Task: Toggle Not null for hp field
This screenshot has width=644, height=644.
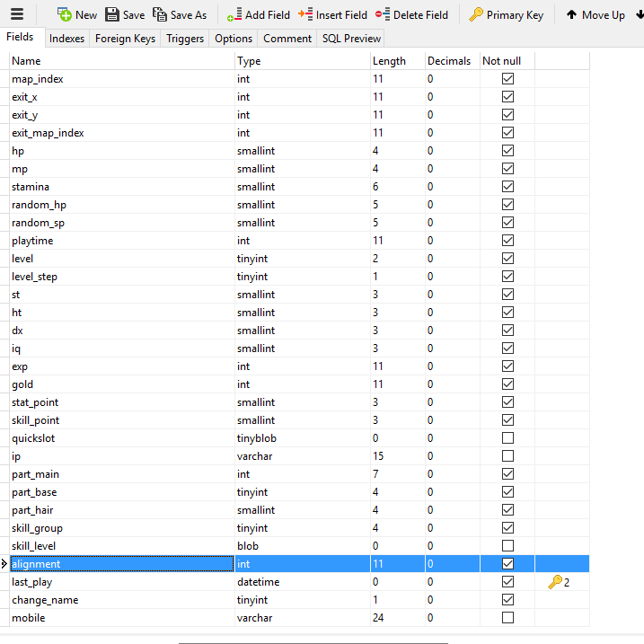Action: pyautogui.click(x=507, y=151)
